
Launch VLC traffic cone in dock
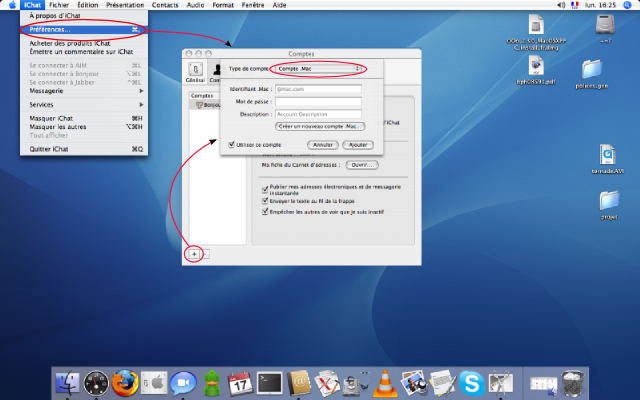(x=384, y=383)
